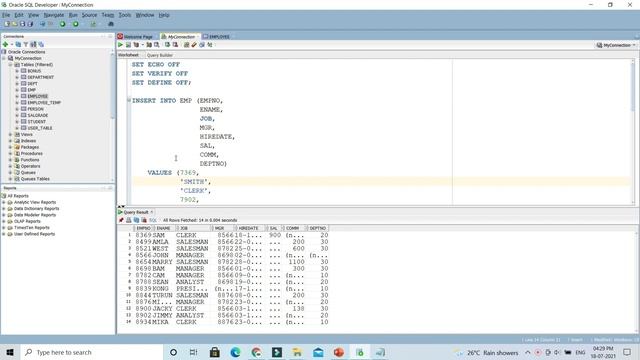Screen dimensions: 640x360
Task: Switch to the Welcome Page tab
Action: (138, 36)
